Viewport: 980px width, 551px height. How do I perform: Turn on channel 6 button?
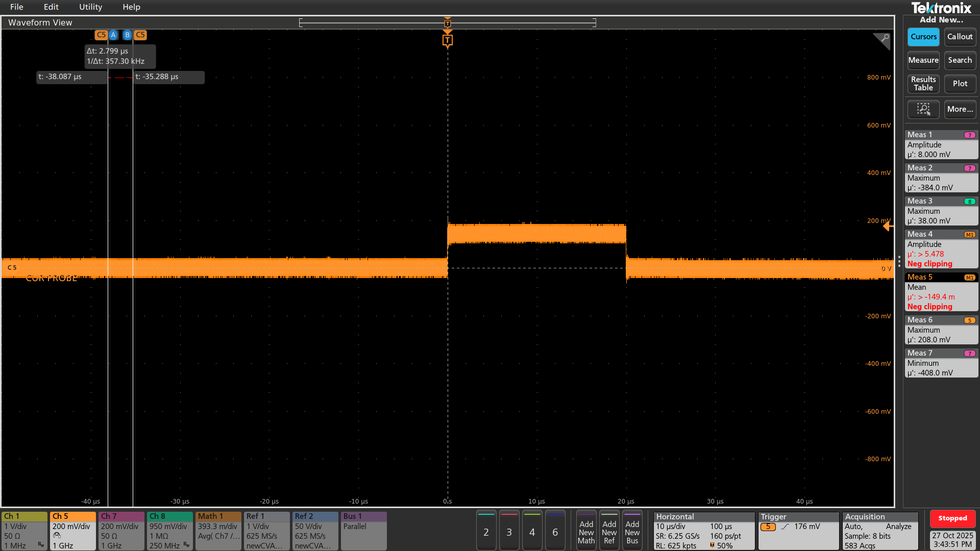555,532
